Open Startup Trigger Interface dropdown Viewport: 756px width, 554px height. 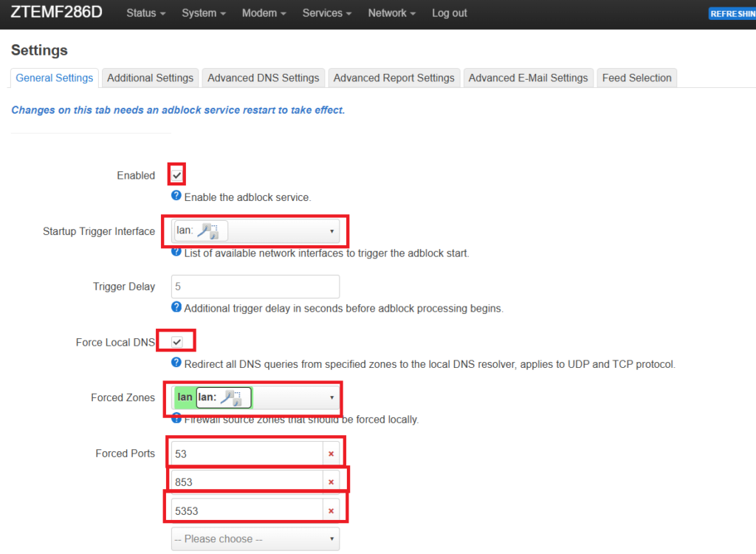[255, 231]
